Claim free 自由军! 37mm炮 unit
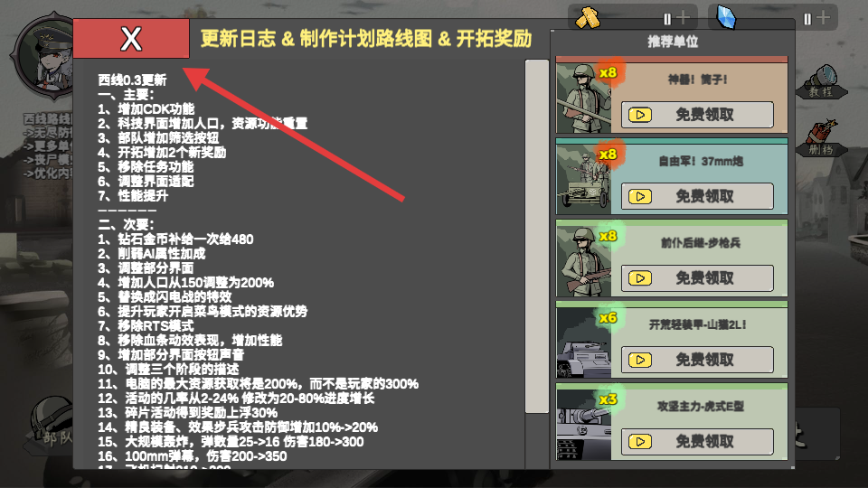The width and height of the screenshot is (868, 488). tap(697, 196)
